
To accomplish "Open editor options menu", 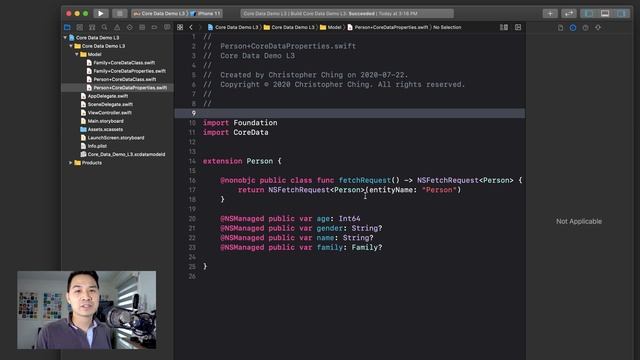I will pos(504,27).
